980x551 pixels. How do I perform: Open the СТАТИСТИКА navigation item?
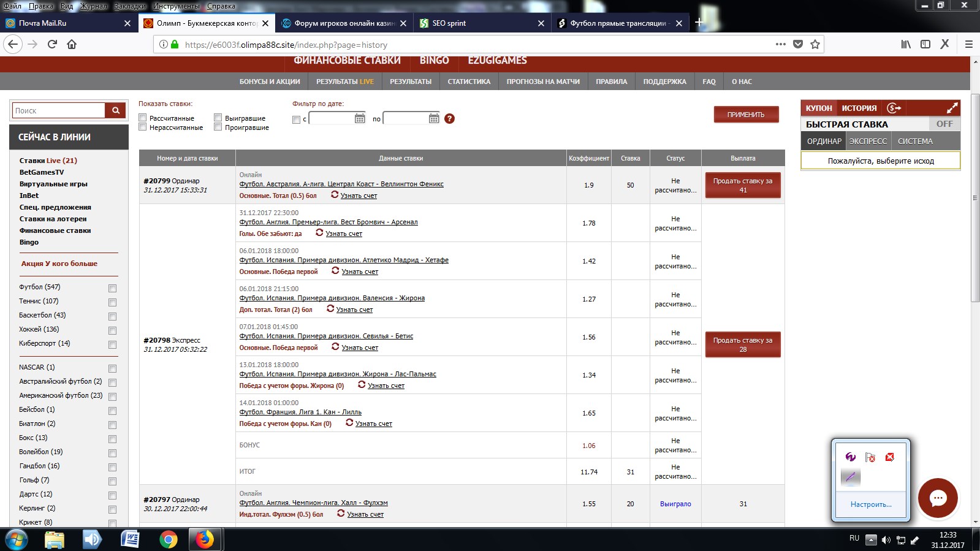click(469, 82)
